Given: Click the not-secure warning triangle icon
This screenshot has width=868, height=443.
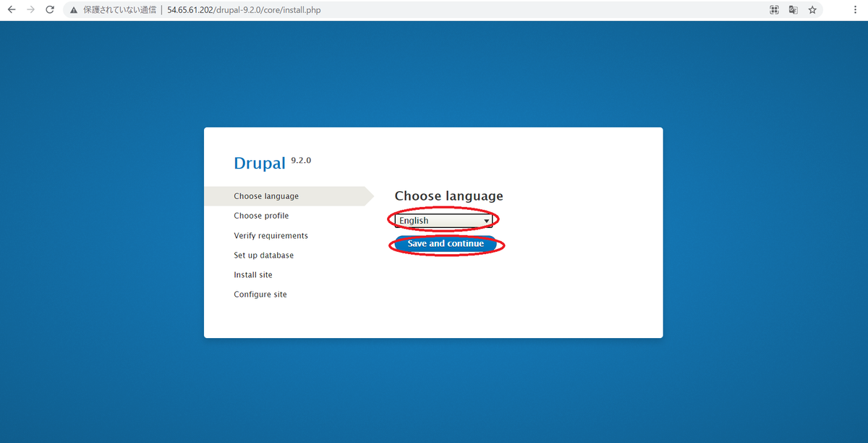Looking at the screenshot, I should coord(74,10).
